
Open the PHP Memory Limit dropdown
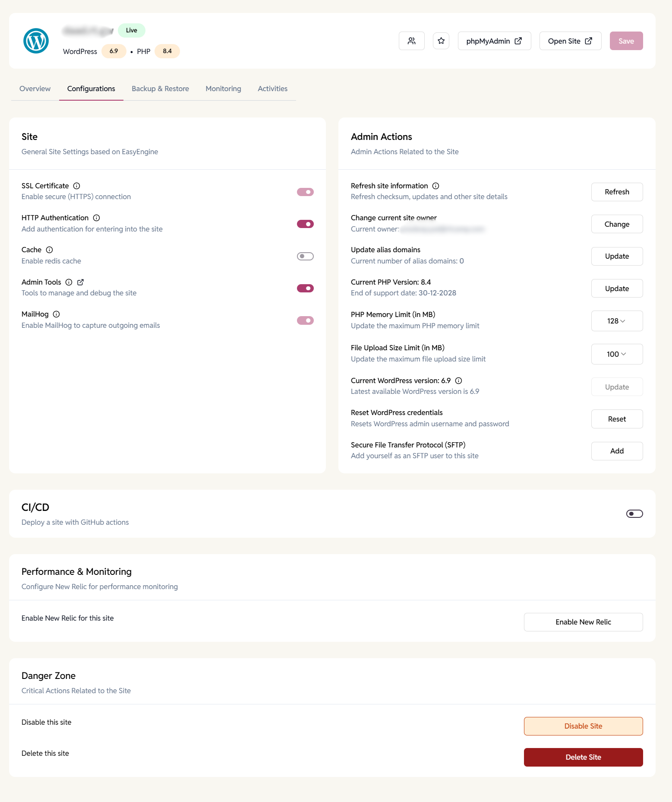(x=617, y=321)
